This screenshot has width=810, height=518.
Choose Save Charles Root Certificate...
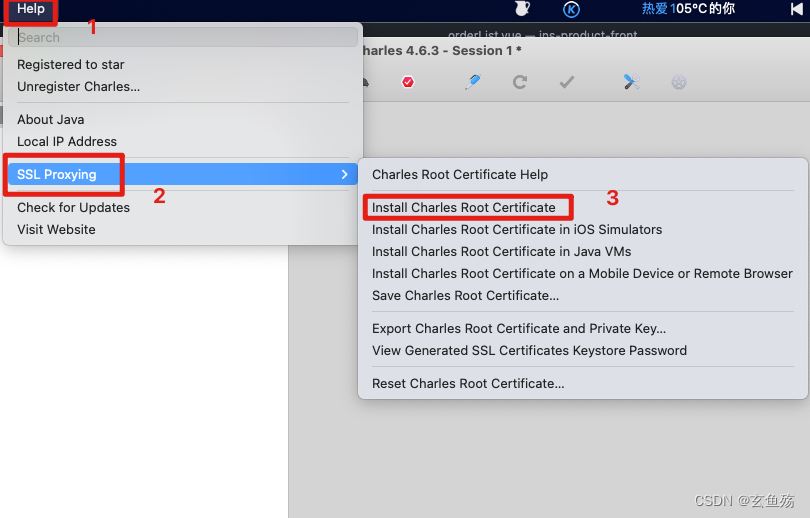(x=465, y=295)
